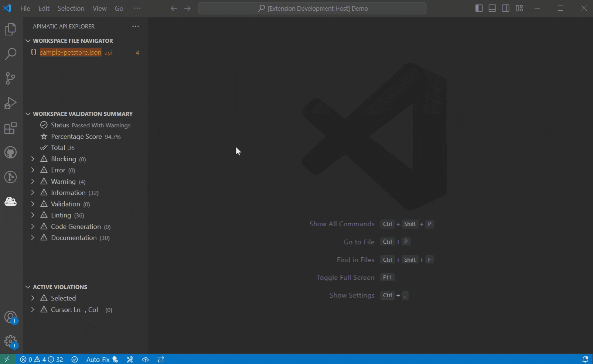Open the Git graph circular icon view

tap(10, 177)
